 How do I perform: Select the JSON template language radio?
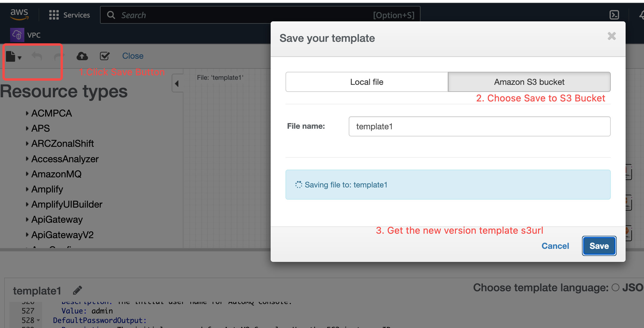[616, 287]
